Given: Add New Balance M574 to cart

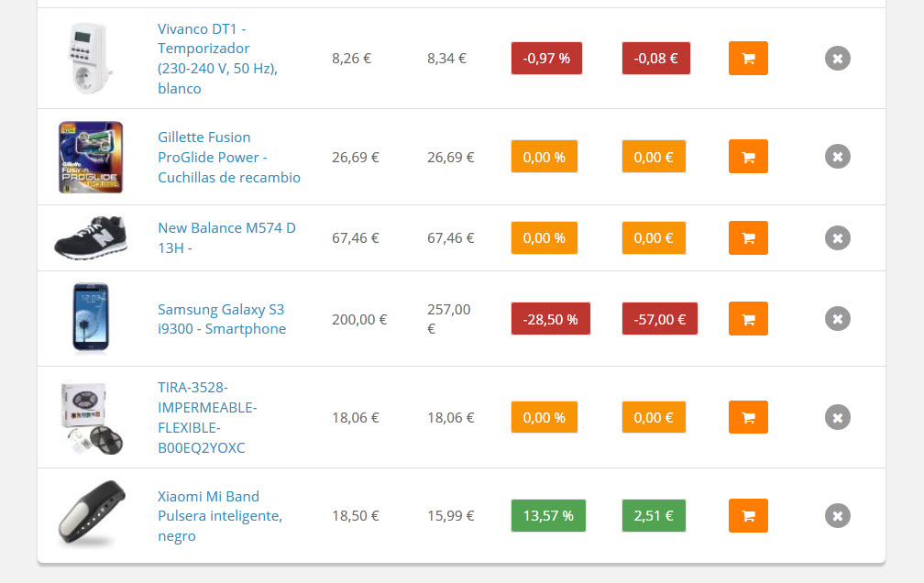Looking at the screenshot, I should pyautogui.click(x=748, y=238).
